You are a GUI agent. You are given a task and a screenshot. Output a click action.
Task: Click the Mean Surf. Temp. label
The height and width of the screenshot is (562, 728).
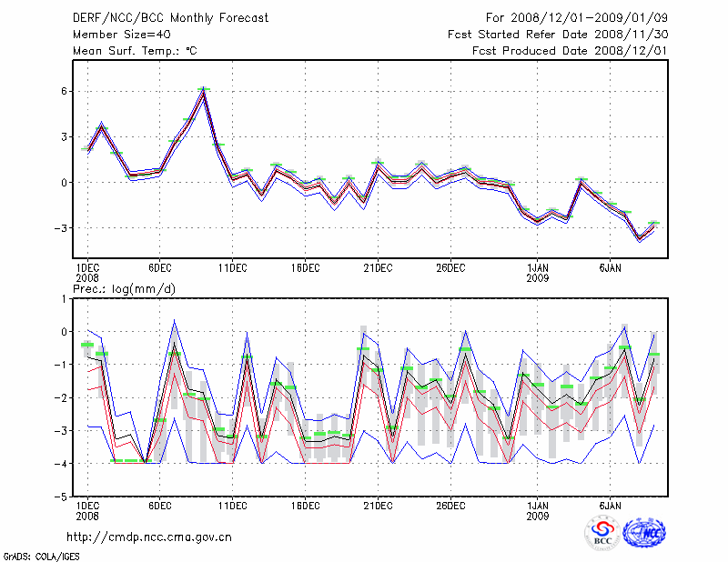pyautogui.click(x=135, y=51)
